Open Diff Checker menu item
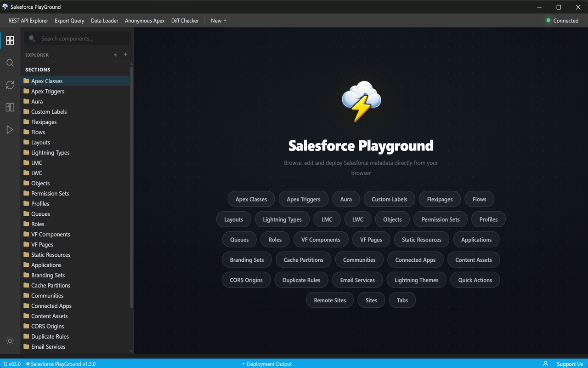The height and width of the screenshot is (368, 588). pyautogui.click(x=185, y=21)
